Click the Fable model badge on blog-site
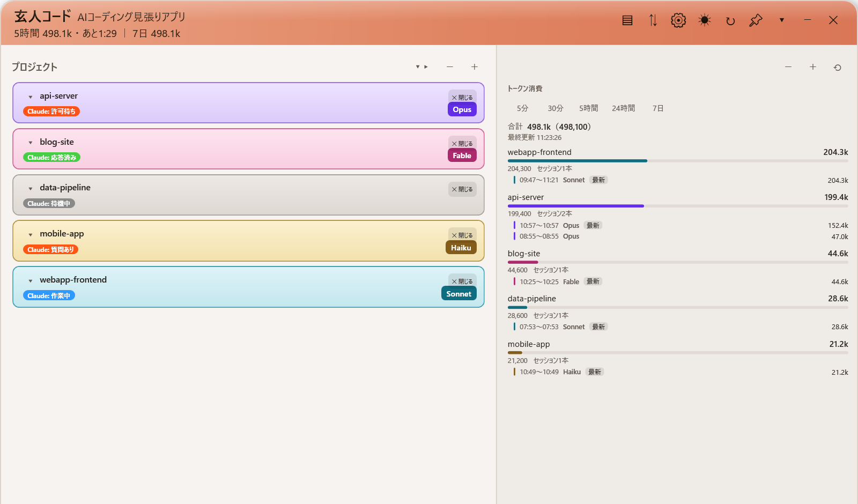Screen dimensions: 858x504 [462, 155]
